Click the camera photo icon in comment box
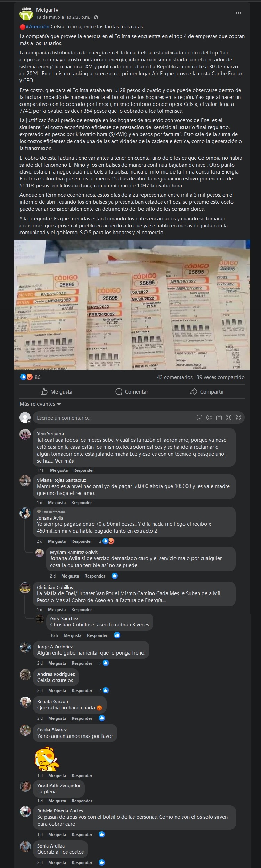The height and width of the screenshot is (868, 261). [x=219, y=418]
